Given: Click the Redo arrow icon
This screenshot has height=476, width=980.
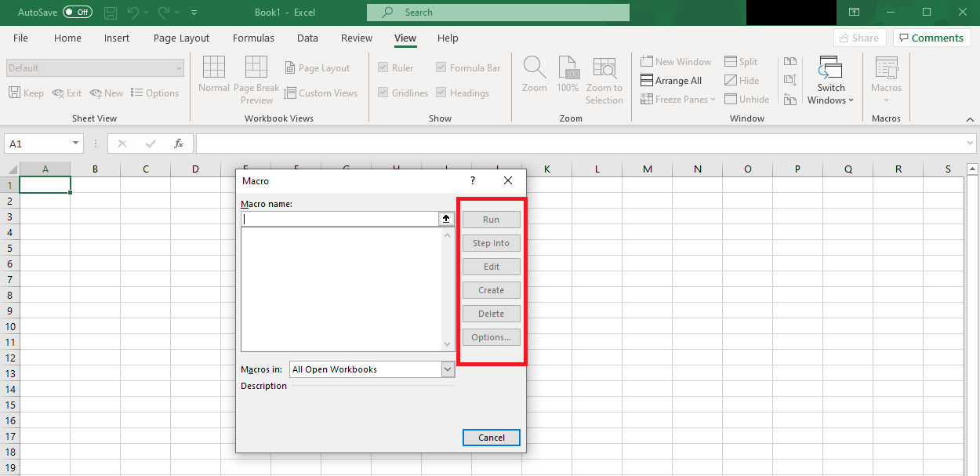Looking at the screenshot, I should (164, 13).
